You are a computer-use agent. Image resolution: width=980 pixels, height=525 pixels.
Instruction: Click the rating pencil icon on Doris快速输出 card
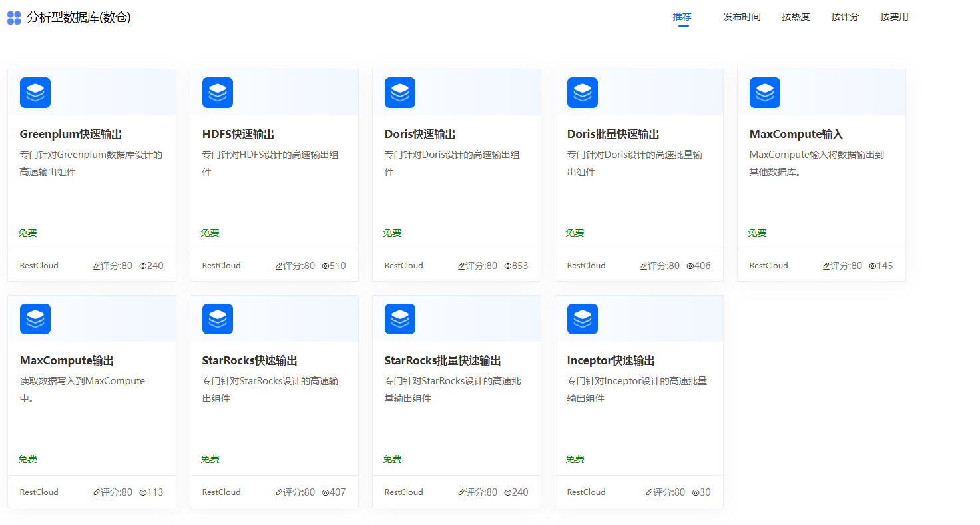tap(461, 266)
